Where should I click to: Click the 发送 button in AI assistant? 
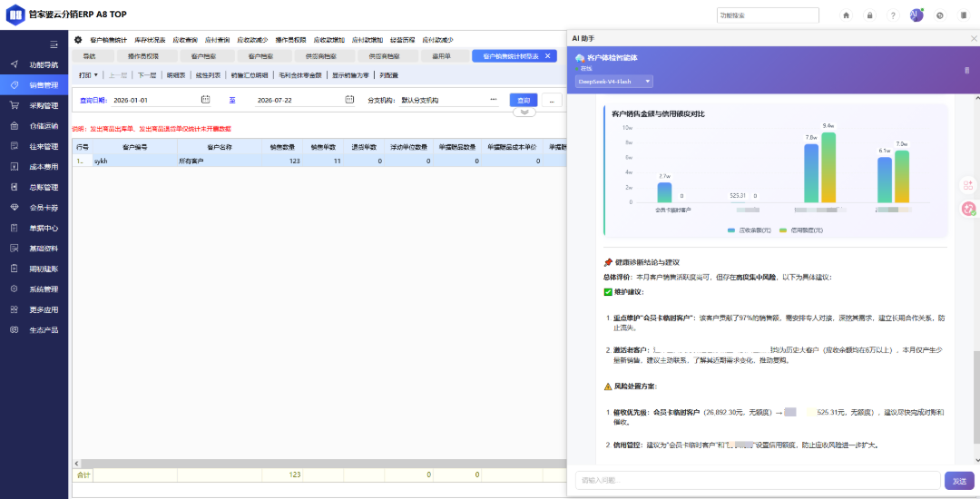click(x=959, y=480)
